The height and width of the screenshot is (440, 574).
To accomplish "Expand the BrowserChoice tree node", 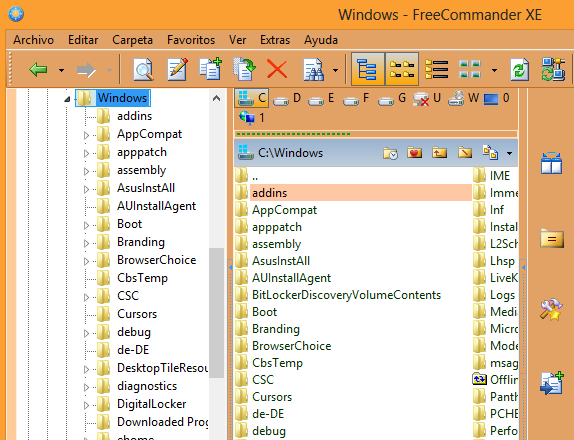I will (x=86, y=261).
